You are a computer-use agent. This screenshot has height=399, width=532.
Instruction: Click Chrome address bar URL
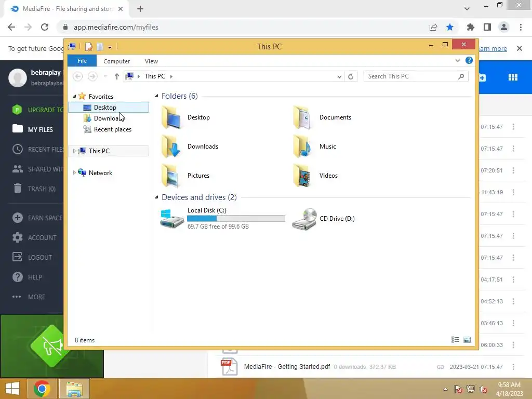coord(116,27)
